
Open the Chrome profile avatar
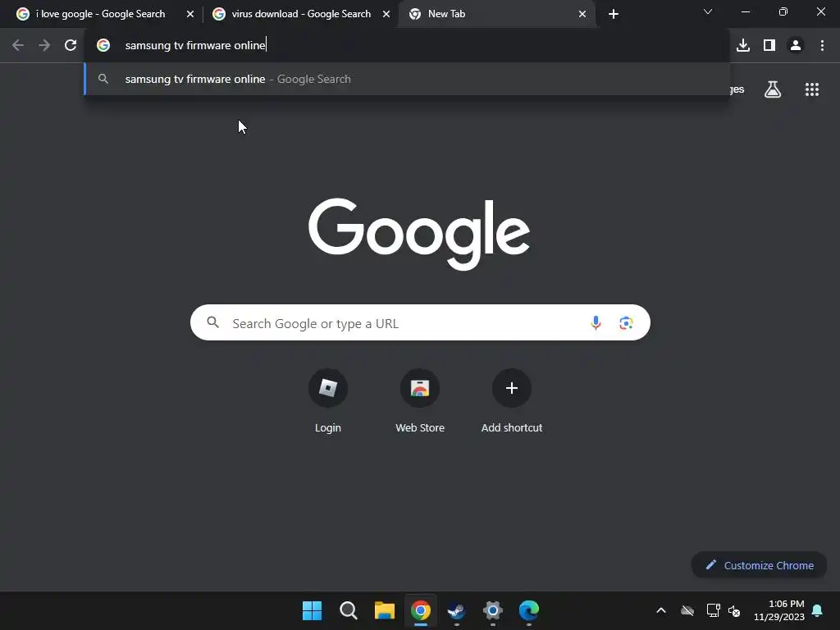796,46
